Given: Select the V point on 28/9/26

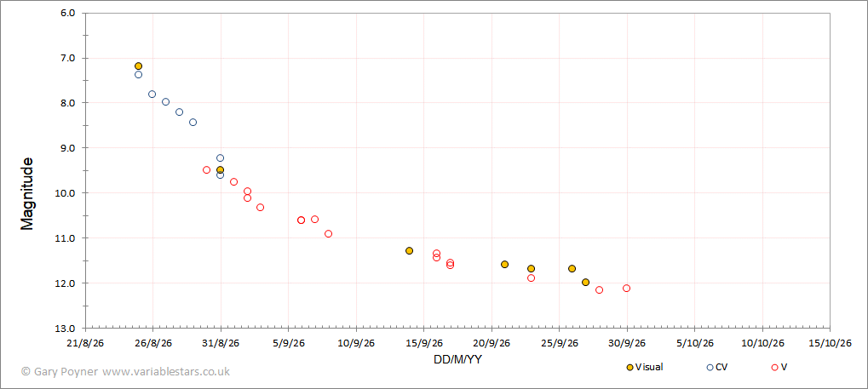Looking at the screenshot, I should click(x=599, y=290).
